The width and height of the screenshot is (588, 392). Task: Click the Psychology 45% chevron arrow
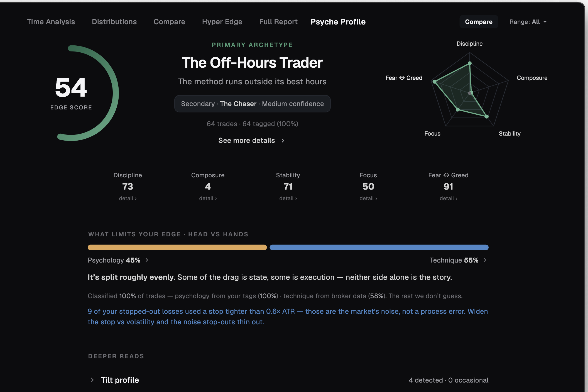click(x=147, y=260)
